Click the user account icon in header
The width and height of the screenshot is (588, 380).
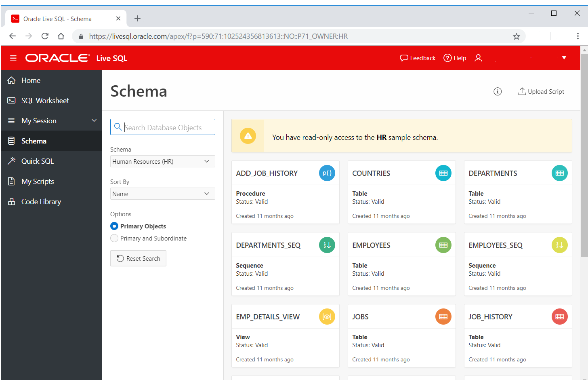click(478, 58)
